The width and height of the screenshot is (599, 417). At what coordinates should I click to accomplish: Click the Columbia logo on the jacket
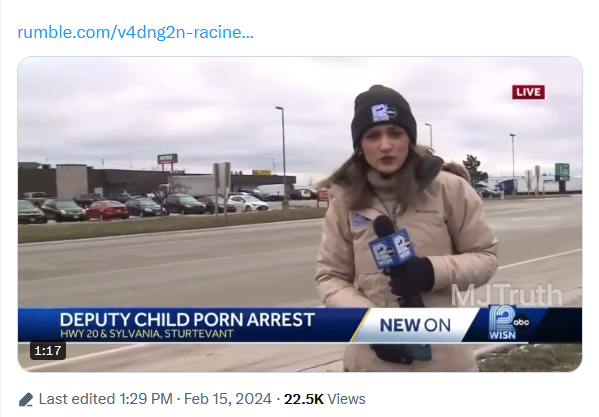point(426,210)
